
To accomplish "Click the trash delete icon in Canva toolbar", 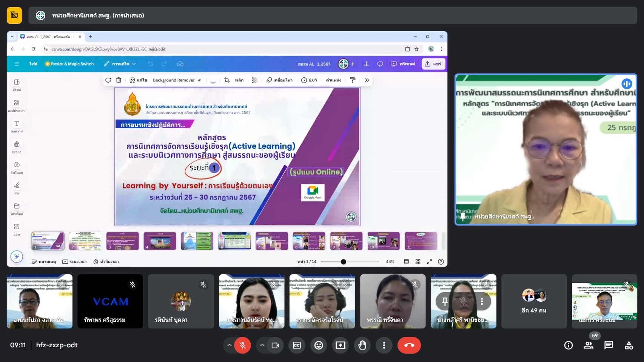I will (119, 80).
